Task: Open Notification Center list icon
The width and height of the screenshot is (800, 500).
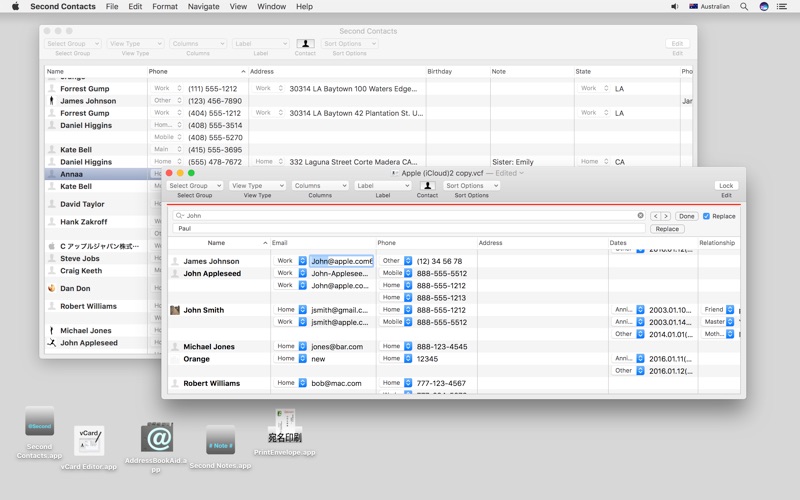Action: pos(782,7)
